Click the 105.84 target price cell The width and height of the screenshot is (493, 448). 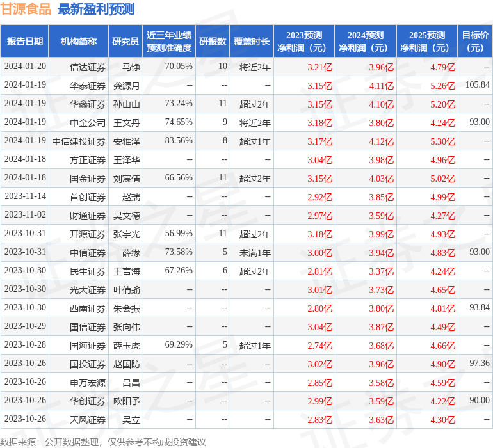tap(477, 84)
